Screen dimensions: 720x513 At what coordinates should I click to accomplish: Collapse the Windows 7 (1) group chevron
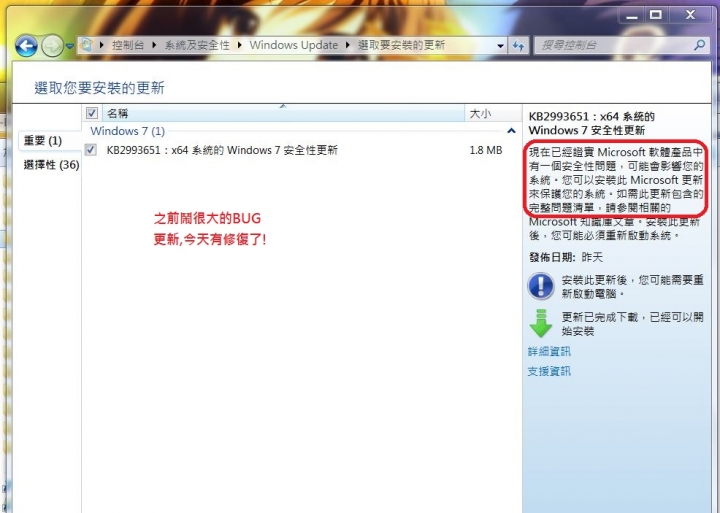(511, 131)
